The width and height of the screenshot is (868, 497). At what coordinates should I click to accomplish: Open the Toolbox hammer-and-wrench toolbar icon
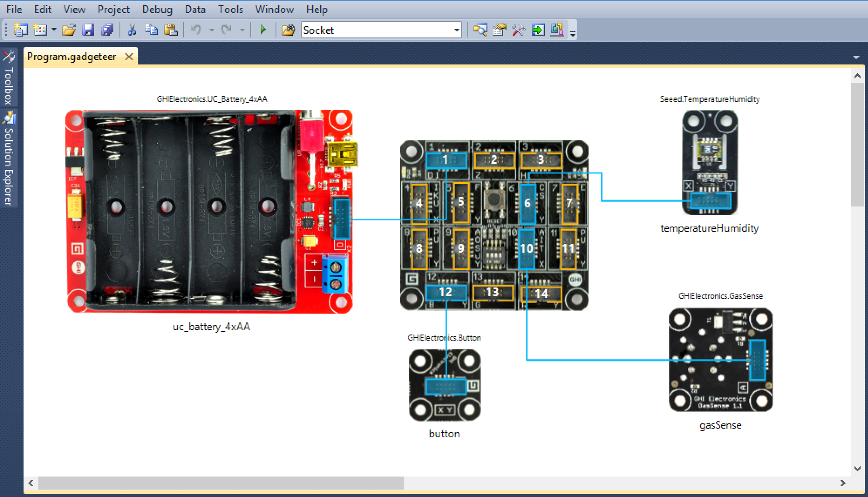[518, 30]
